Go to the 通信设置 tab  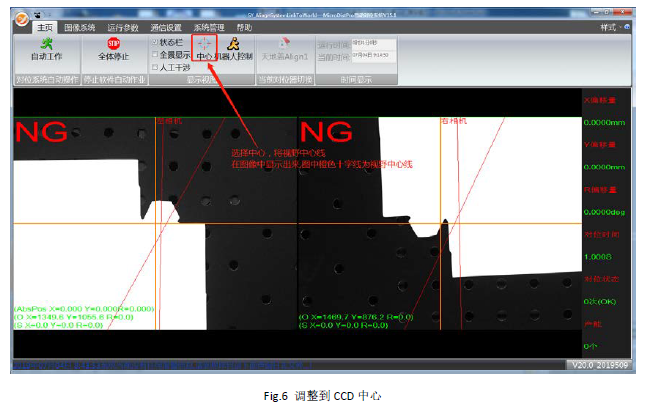pos(166,28)
